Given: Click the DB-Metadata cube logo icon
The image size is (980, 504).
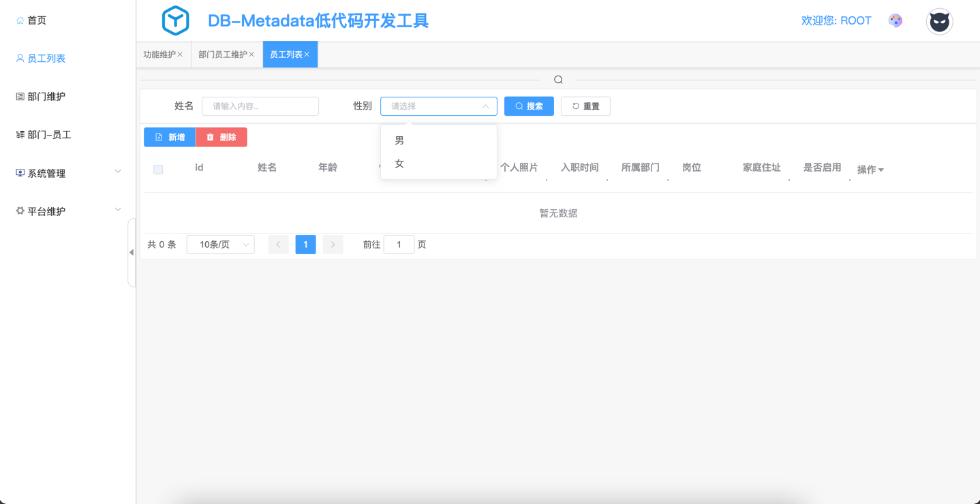Looking at the screenshot, I should (x=175, y=20).
